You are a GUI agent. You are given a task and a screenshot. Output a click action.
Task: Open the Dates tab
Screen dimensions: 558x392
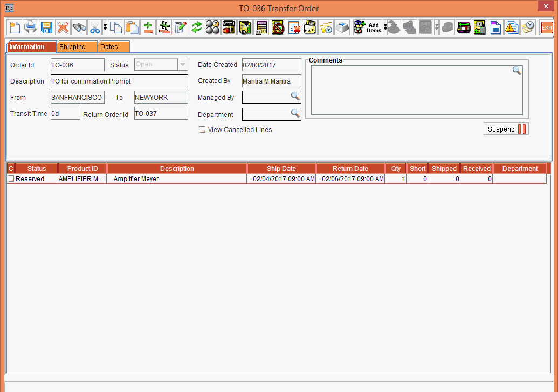pos(109,47)
